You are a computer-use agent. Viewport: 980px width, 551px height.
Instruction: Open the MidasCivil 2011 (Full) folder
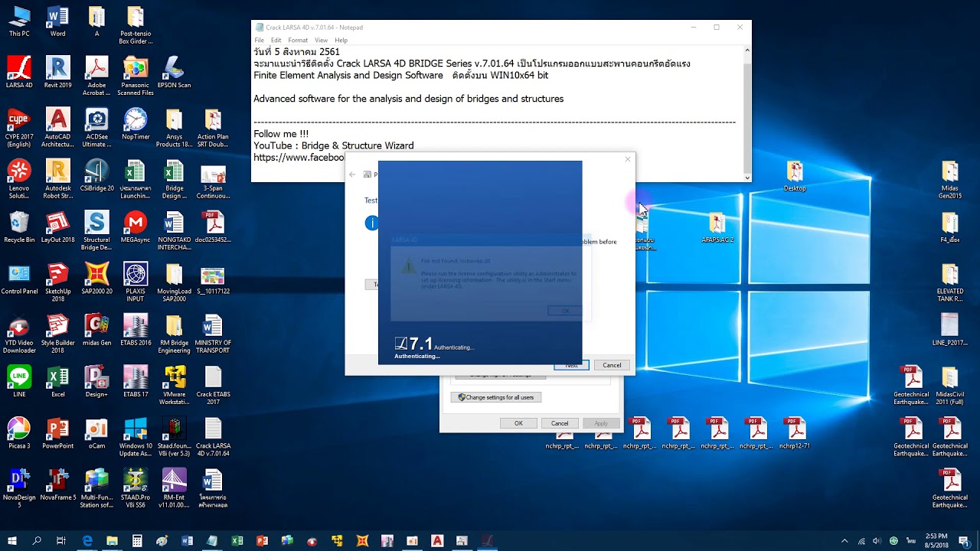tap(949, 385)
